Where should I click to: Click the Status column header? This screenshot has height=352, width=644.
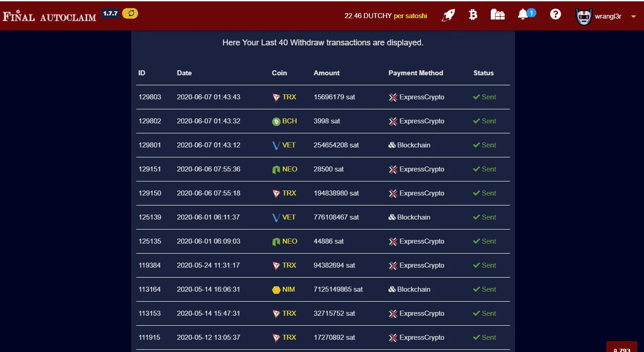point(483,73)
